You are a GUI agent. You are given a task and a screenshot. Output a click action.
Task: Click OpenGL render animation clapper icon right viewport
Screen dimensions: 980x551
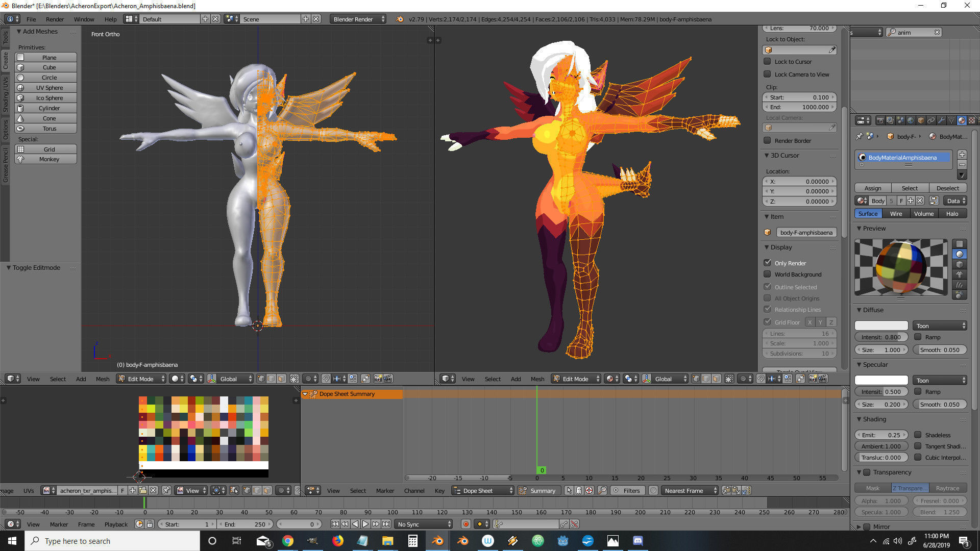pos(823,379)
